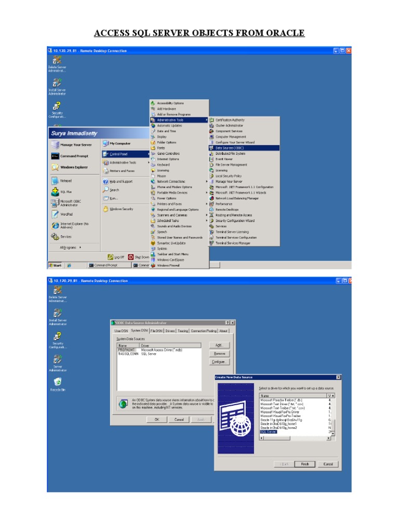Open Command Prompt in the Start menu list
399x532 pixels.
[70, 156]
